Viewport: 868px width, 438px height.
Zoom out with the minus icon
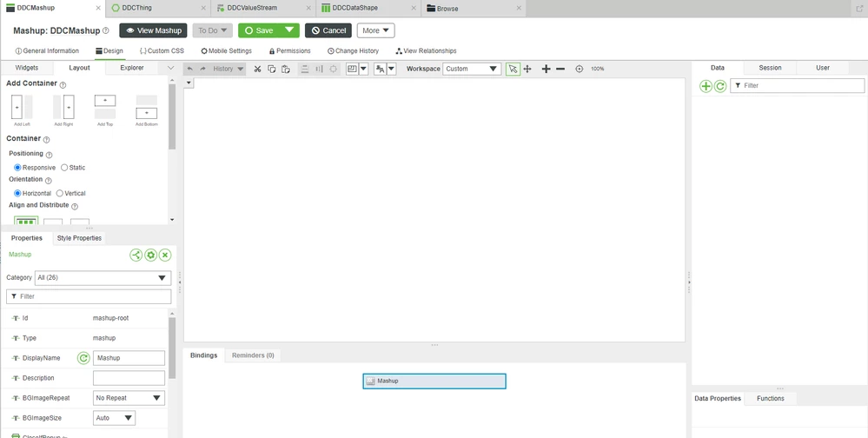[560, 70]
